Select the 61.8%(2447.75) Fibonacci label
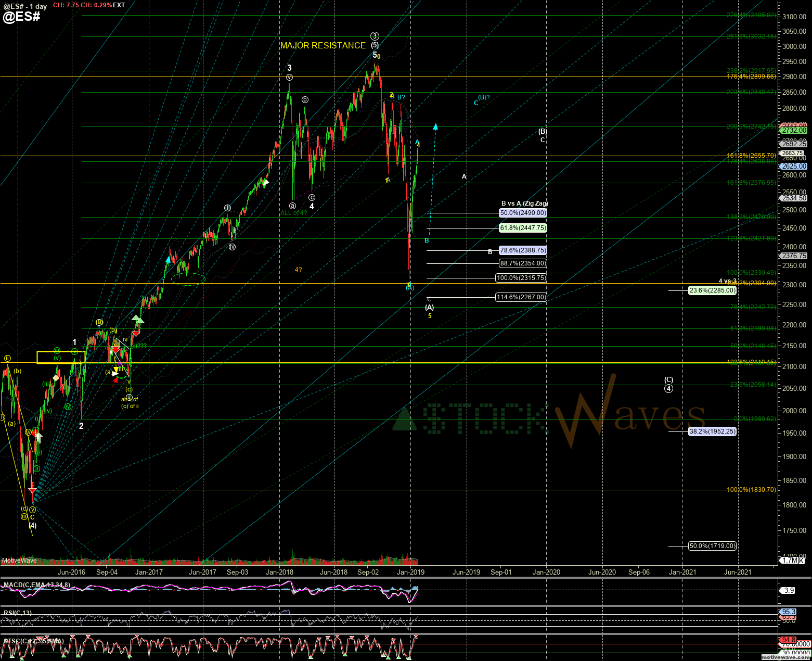Image resolution: width=812 pixels, height=661 pixels. tap(523, 228)
